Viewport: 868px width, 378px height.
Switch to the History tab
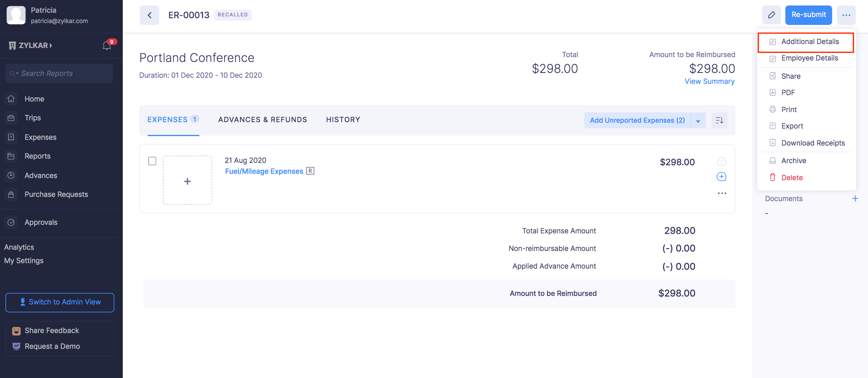point(343,120)
